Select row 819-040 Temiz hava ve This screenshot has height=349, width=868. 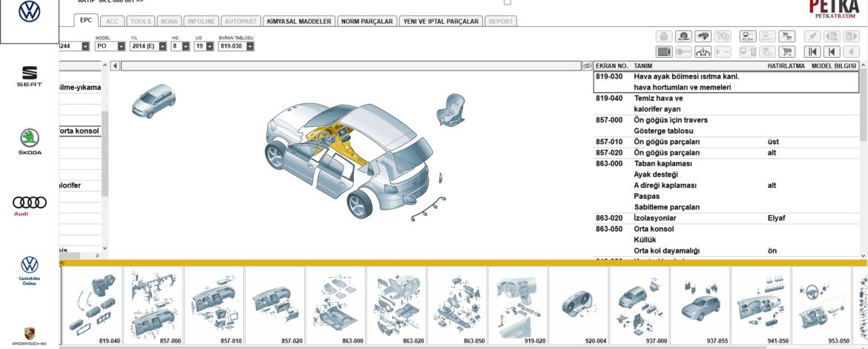[726, 104]
